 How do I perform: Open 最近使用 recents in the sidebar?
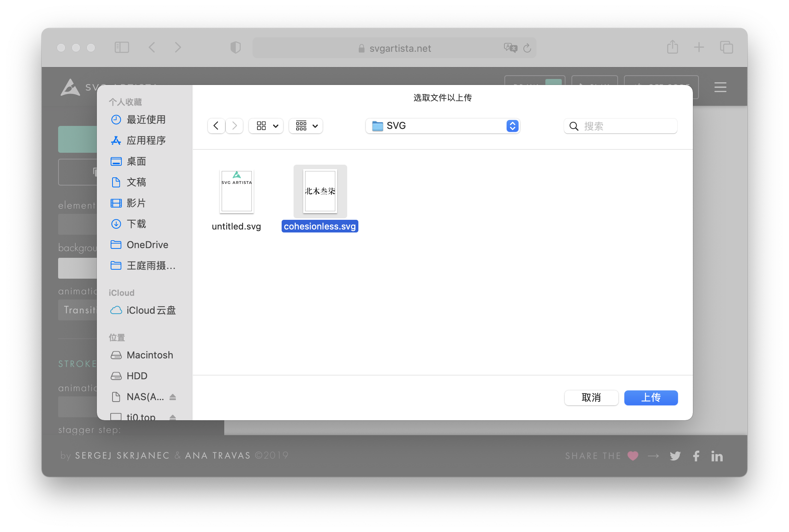click(146, 120)
